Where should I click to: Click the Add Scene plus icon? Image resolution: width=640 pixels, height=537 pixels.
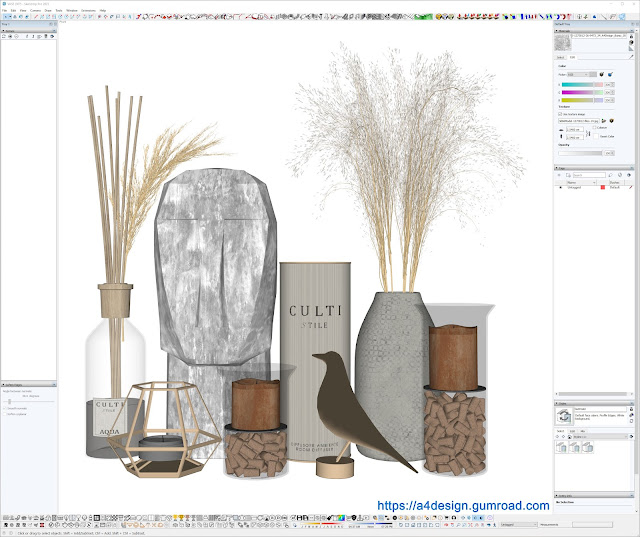pyautogui.click(x=10, y=36)
